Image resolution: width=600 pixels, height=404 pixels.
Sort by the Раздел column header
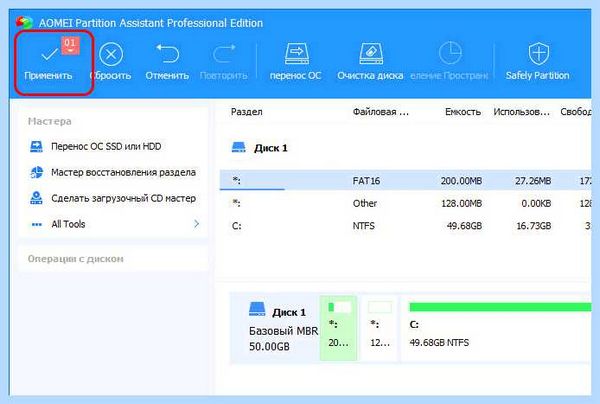(246, 112)
